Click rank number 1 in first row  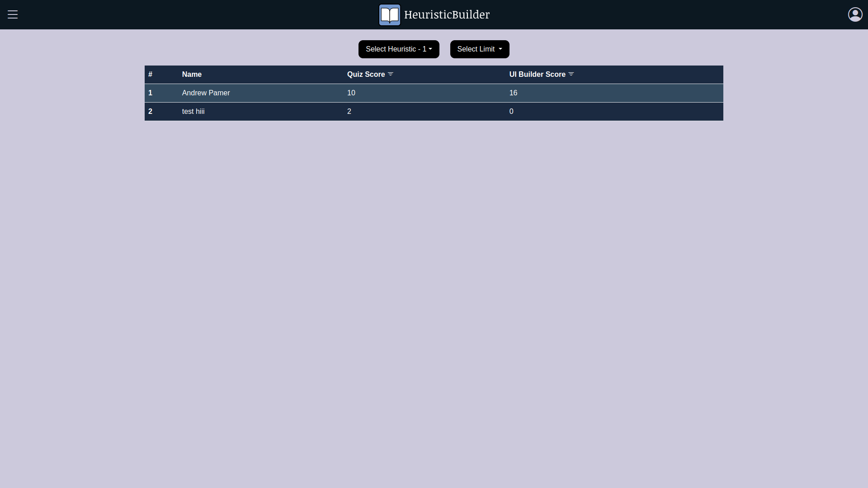click(x=151, y=93)
